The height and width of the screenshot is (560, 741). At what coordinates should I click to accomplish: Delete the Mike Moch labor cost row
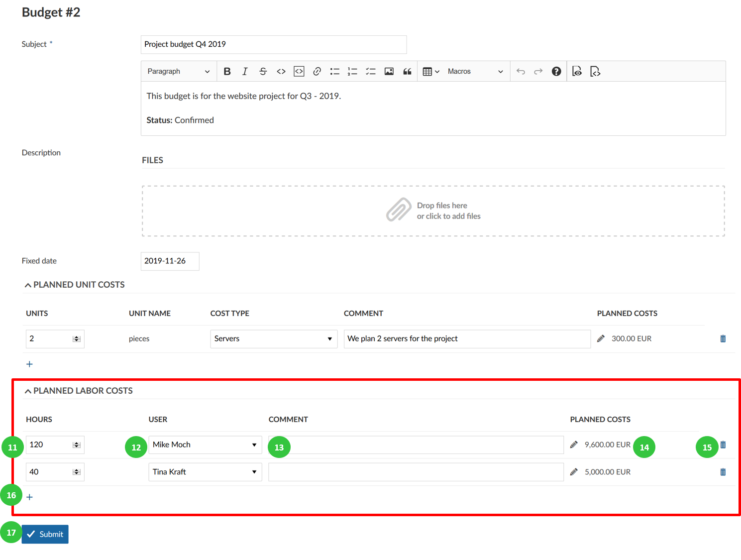[723, 445]
